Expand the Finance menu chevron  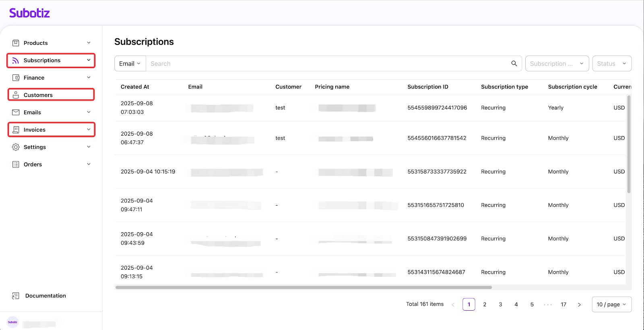click(89, 78)
